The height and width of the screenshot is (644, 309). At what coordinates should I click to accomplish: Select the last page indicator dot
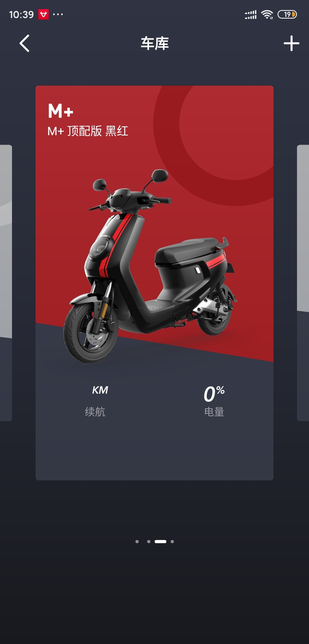click(x=172, y=541)
